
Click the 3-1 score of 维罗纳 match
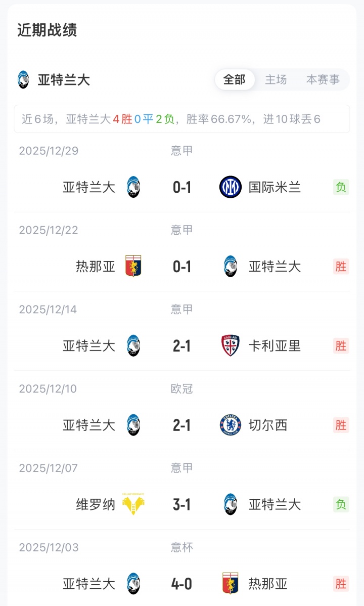pos(182,505)
